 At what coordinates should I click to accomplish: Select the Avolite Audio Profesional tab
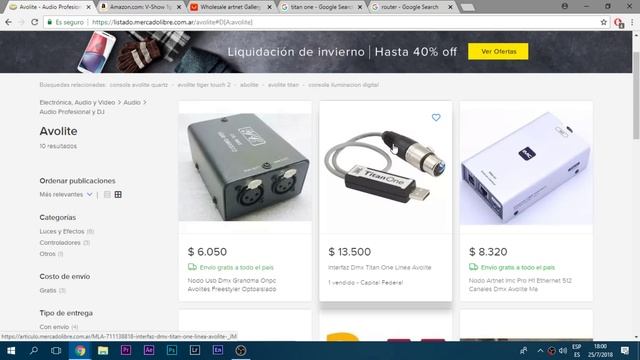click(49, 7)
